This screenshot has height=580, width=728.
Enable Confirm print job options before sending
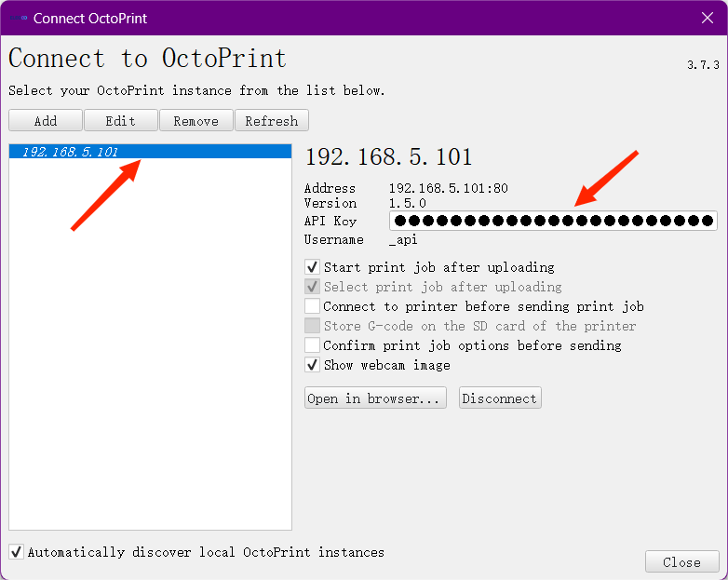tap(313, 345)
